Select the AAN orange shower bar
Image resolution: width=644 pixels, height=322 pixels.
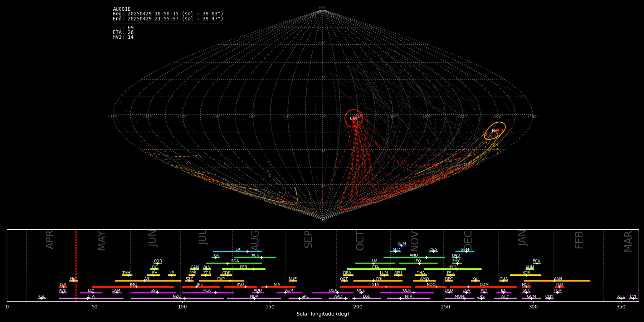[557, 281]
